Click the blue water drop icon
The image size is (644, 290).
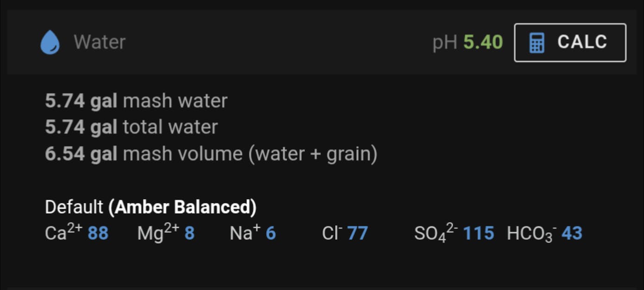50,43
